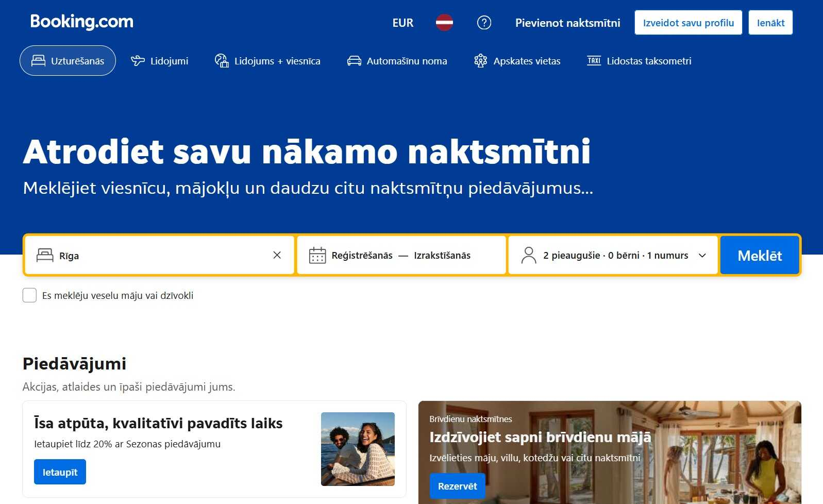Select the Lidojums + viesnīca tab

(x=267, y=61)
